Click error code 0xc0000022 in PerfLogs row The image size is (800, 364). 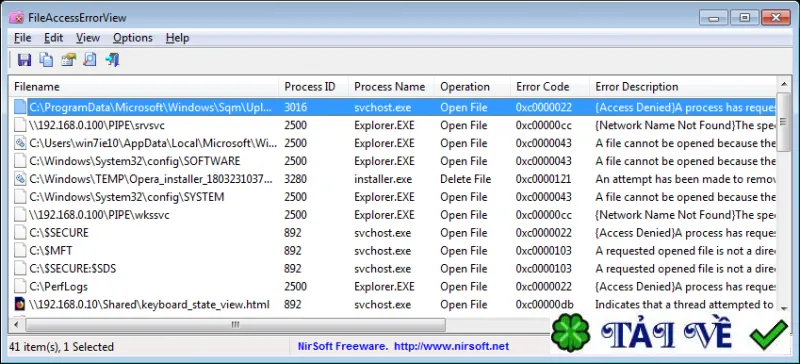click(x=543, y=286)
